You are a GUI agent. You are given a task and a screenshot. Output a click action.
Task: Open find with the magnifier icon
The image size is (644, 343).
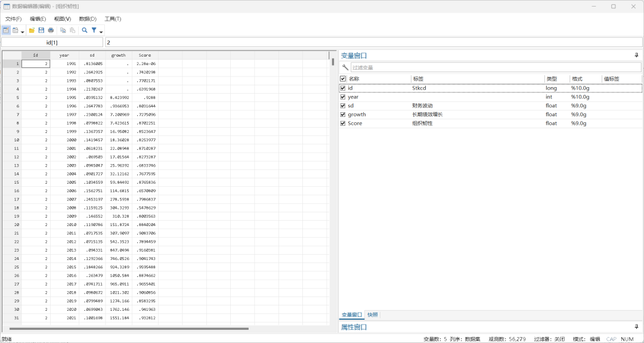(85, 30)
